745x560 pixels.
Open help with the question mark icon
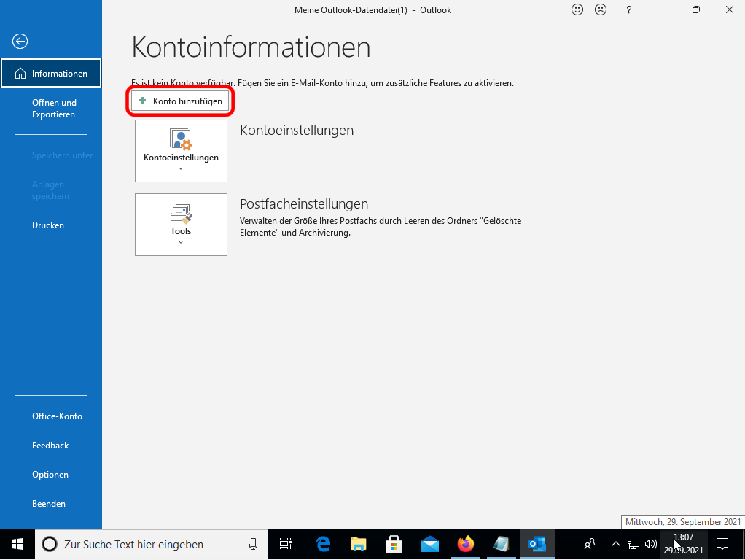628,10
